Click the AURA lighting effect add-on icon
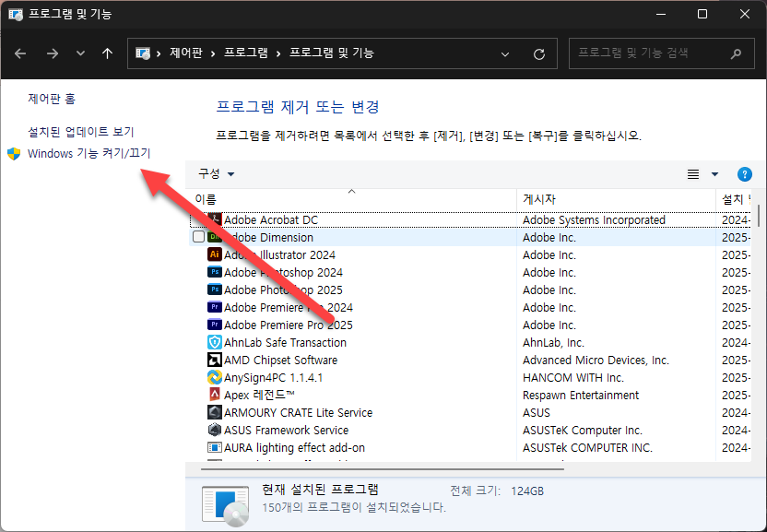The image size is (767, 532). (214, 447)
